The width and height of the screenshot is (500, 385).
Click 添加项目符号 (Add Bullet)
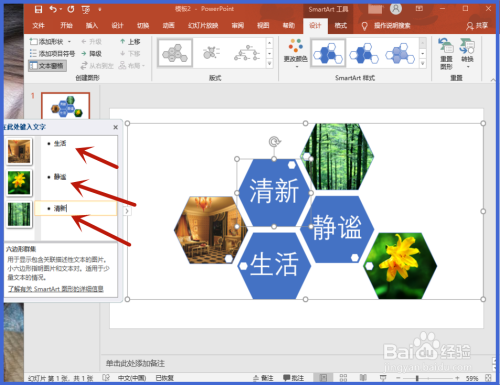tap(52, 54)
